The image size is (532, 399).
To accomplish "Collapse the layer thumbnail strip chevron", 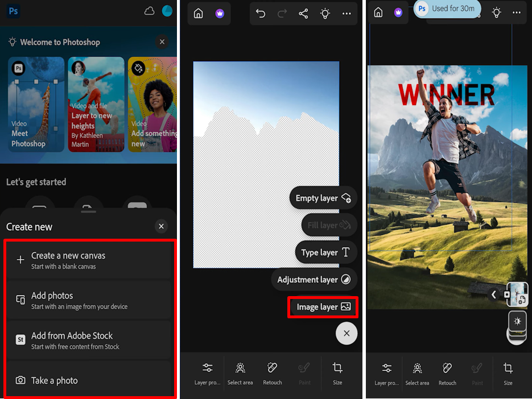I will (x=493, y=294).
